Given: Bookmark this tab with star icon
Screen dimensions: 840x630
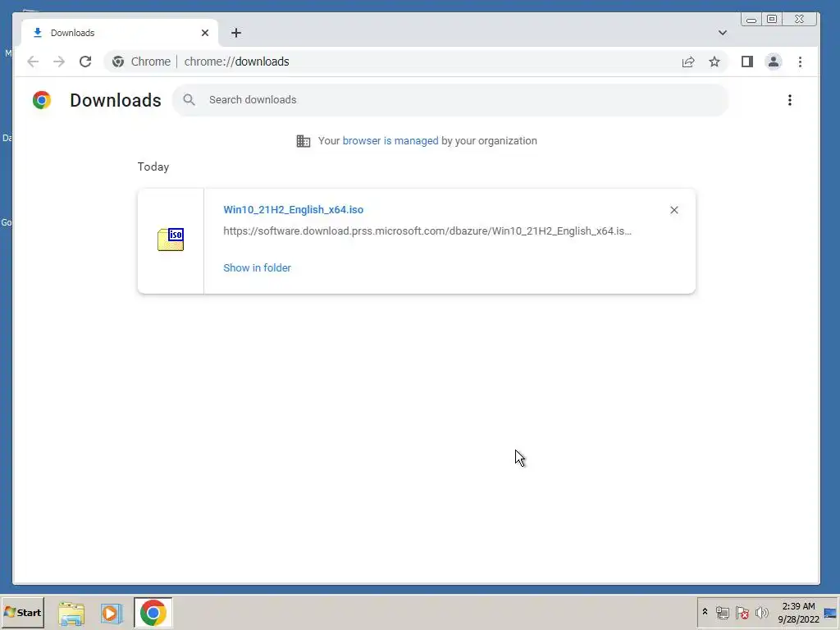Looking at the screenshot, I should [x=714, y=62].
